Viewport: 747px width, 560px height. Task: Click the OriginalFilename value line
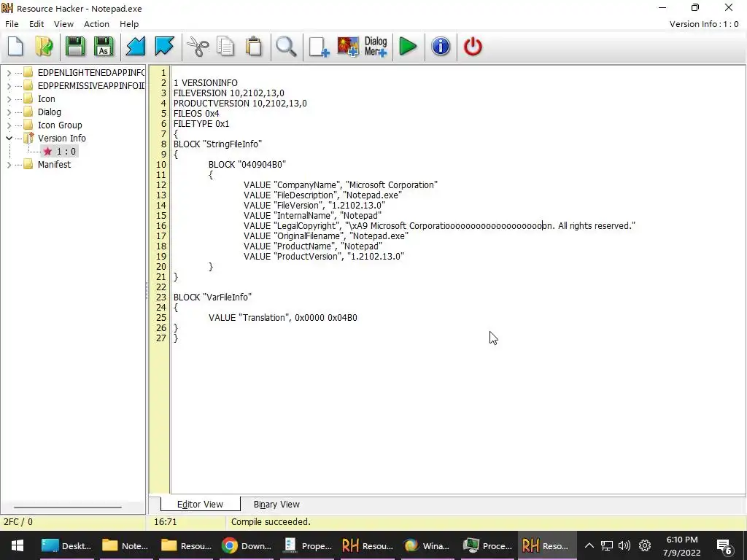point(326,236)
